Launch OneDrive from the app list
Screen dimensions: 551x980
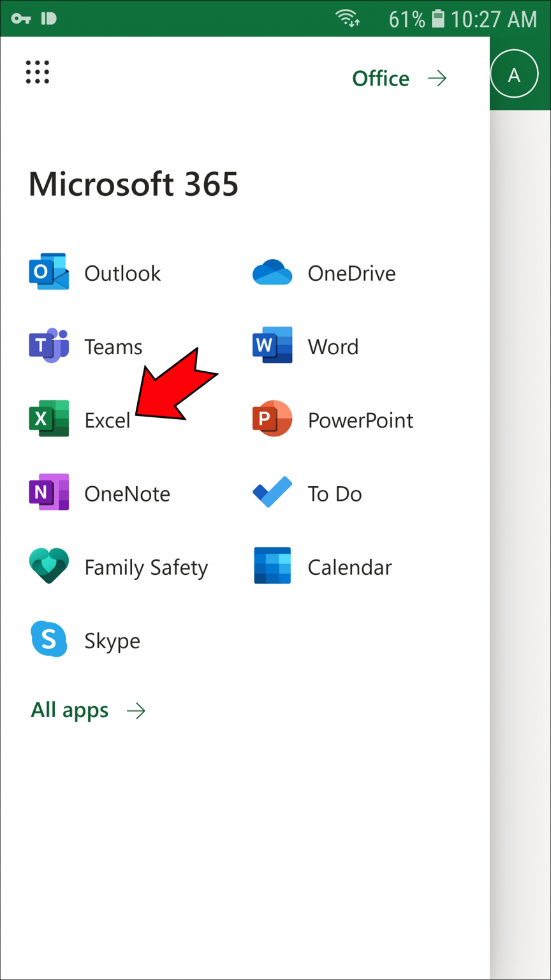pos(272,272)
